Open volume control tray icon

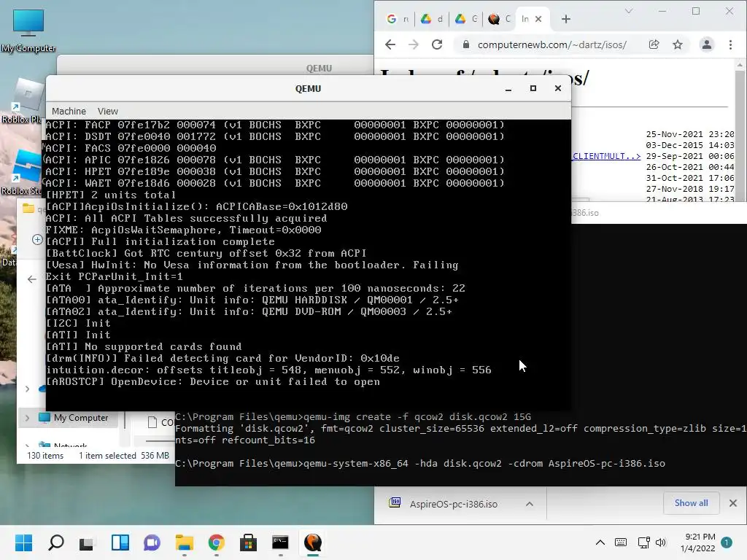point(660,542)
